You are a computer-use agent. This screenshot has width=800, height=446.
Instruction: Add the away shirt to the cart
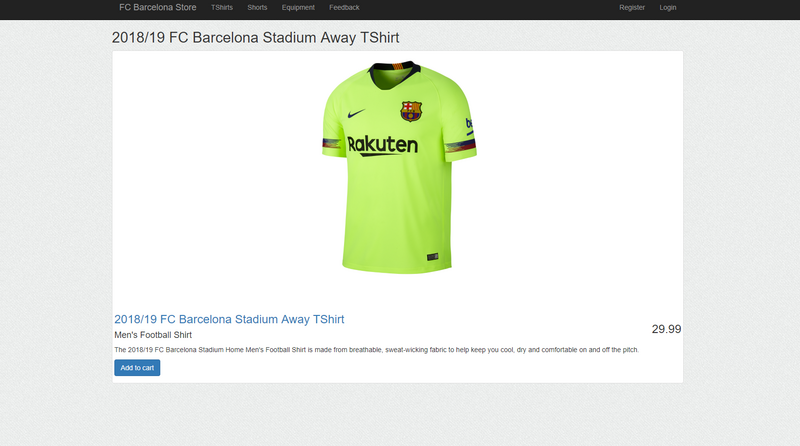click(x=137, y=368)
